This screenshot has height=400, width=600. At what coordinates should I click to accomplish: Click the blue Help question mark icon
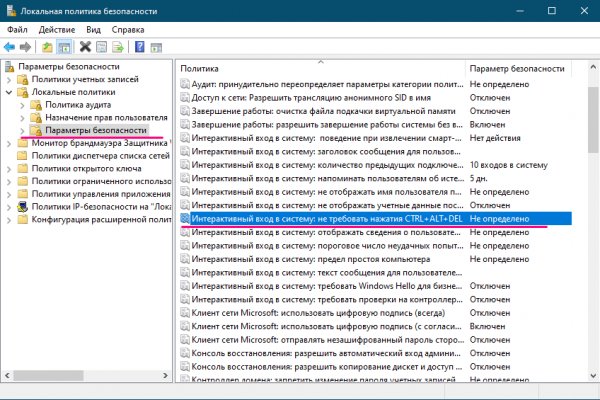pos(140,47)
